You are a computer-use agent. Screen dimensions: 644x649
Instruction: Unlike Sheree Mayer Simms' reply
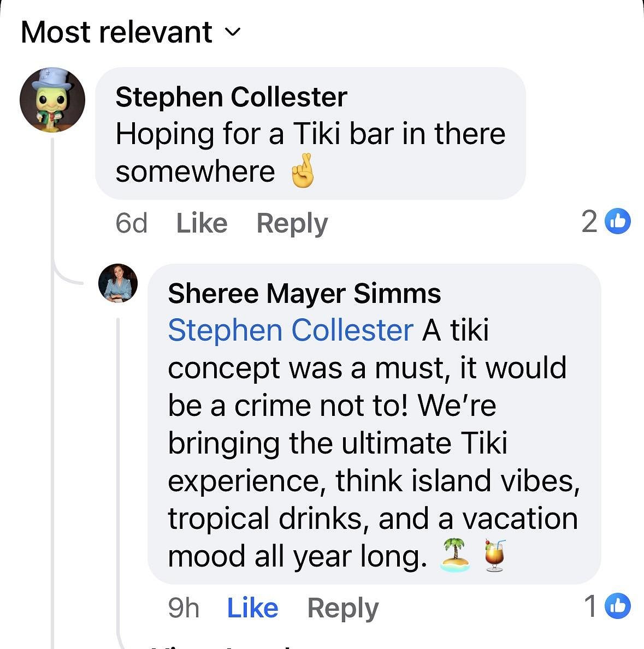[x=252, y=608]
